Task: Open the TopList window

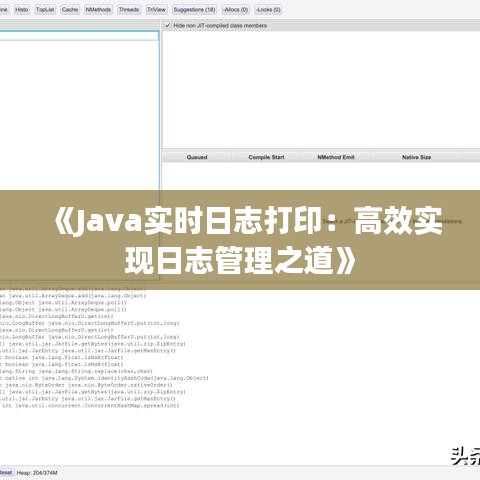Action: coord(45,10)
